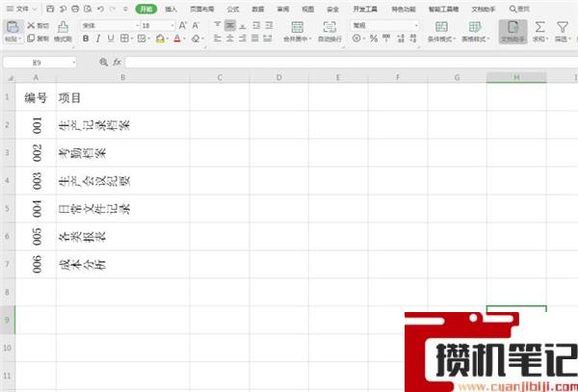Open the font name dropdown

137,25
